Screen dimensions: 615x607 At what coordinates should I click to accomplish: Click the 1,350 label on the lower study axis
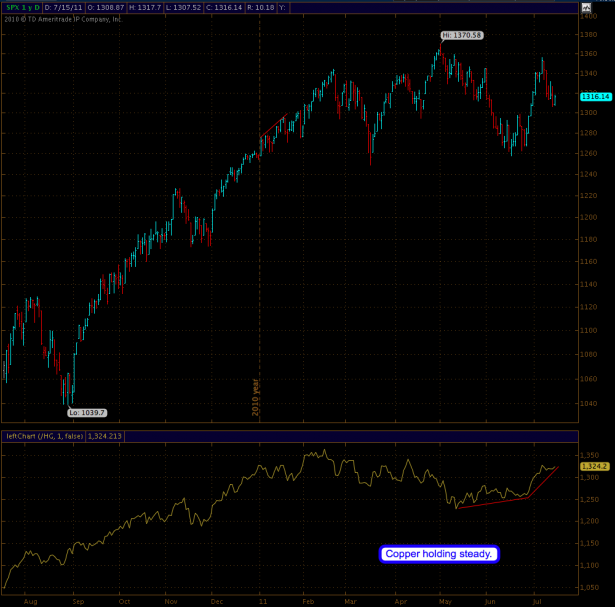pos(590,455)
